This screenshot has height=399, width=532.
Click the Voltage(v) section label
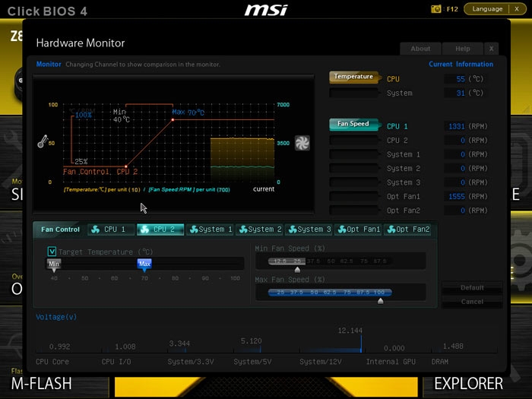(x=56, y=317)
